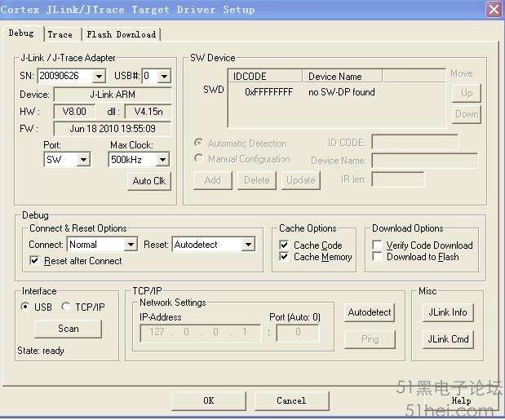
Task: Open the Port SW dropdown
Action: coord(83,160)
